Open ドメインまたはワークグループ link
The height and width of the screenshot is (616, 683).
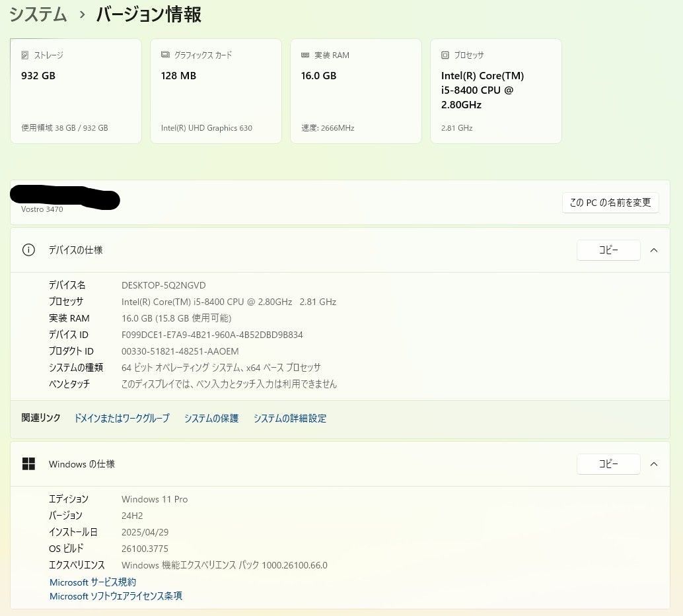pos(122,419)
